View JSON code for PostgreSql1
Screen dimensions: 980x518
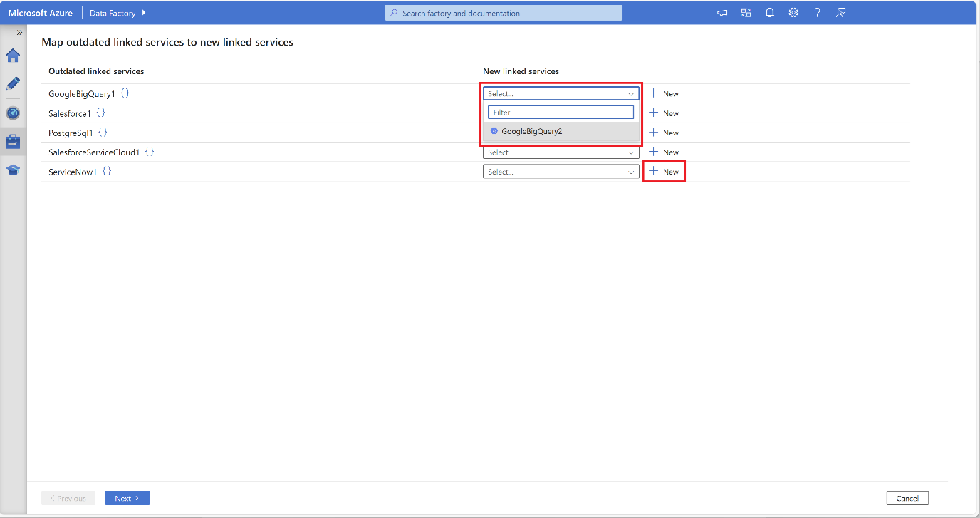tap(103, 133)
